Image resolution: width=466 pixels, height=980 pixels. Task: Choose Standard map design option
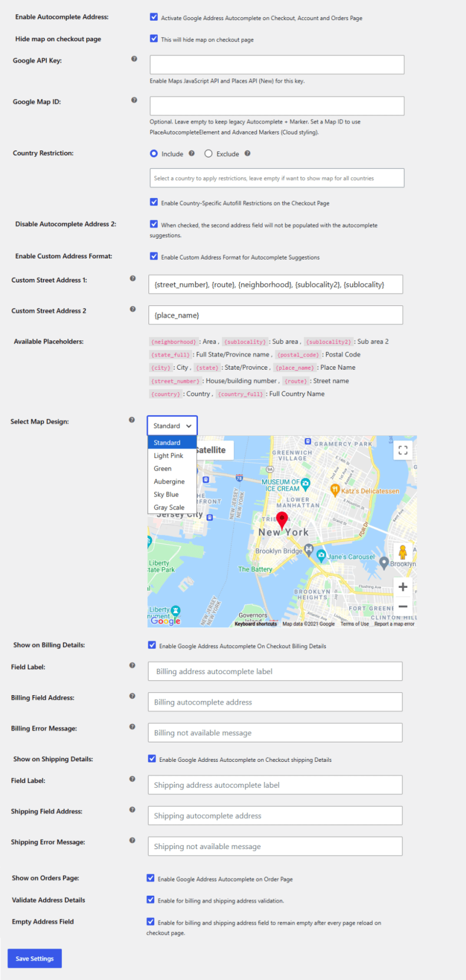click(x=172, y=442)
